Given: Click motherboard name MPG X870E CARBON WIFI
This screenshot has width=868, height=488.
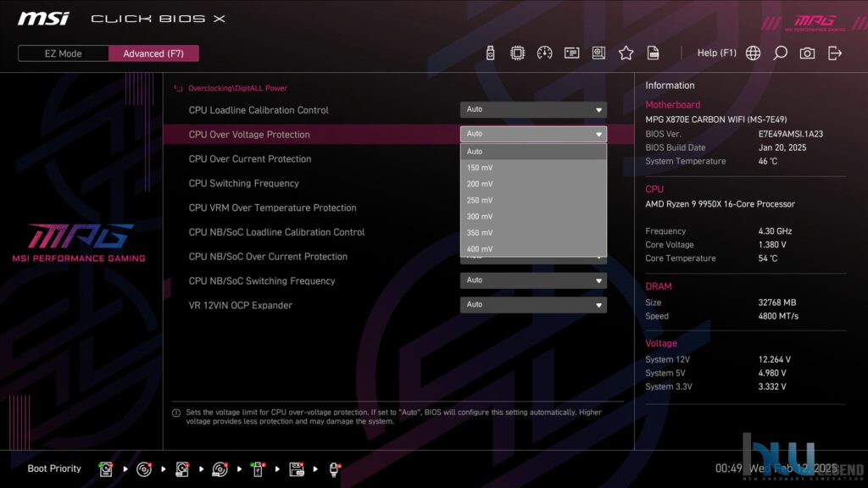Looking at the screenshot, I should point(715,119).
